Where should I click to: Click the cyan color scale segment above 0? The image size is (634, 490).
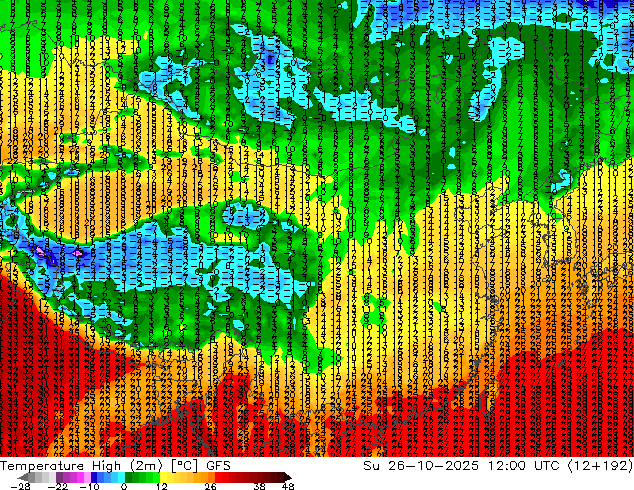coord(121,477)
